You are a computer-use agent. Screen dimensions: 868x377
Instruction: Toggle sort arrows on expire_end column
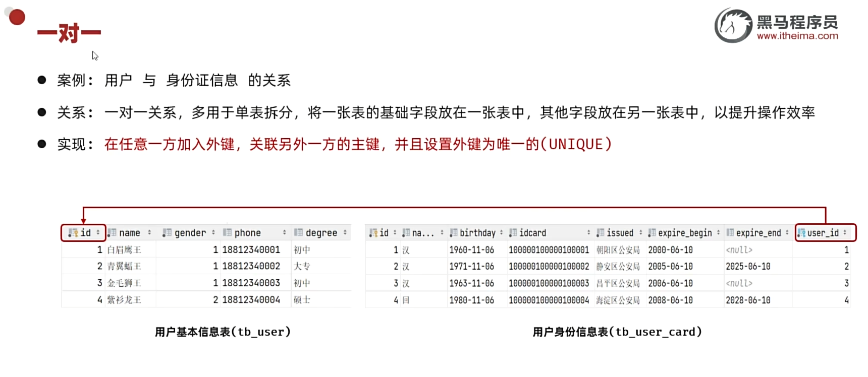[787, 233]
